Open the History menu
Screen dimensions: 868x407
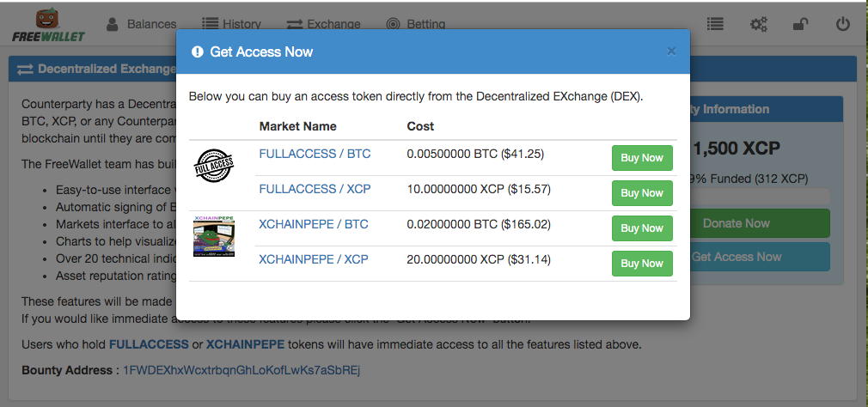[x=231, y=24]
